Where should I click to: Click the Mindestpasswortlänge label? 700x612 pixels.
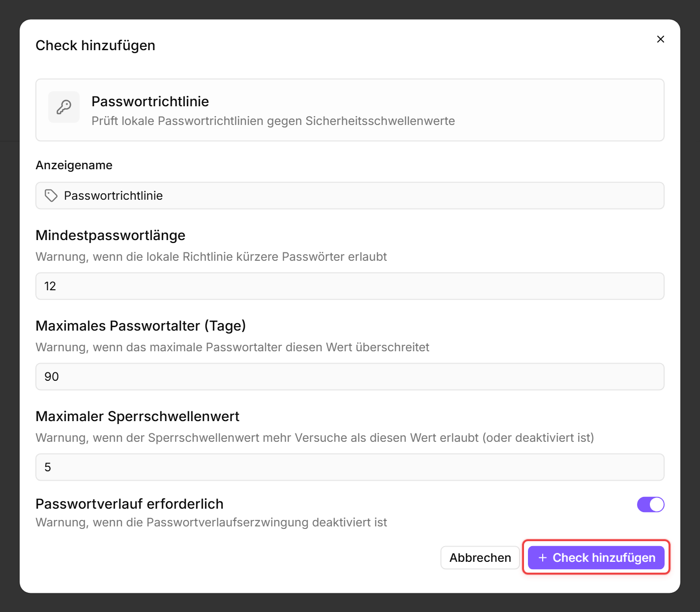(111, 235)
